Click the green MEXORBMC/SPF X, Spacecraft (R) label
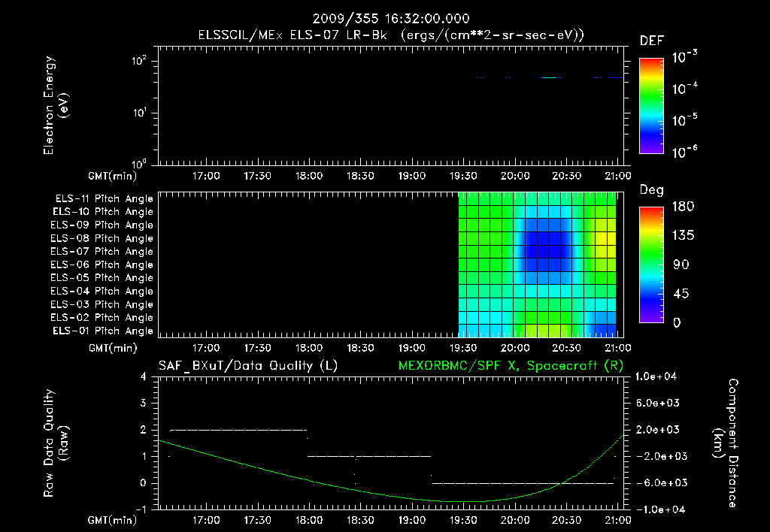 click(511, 366)
